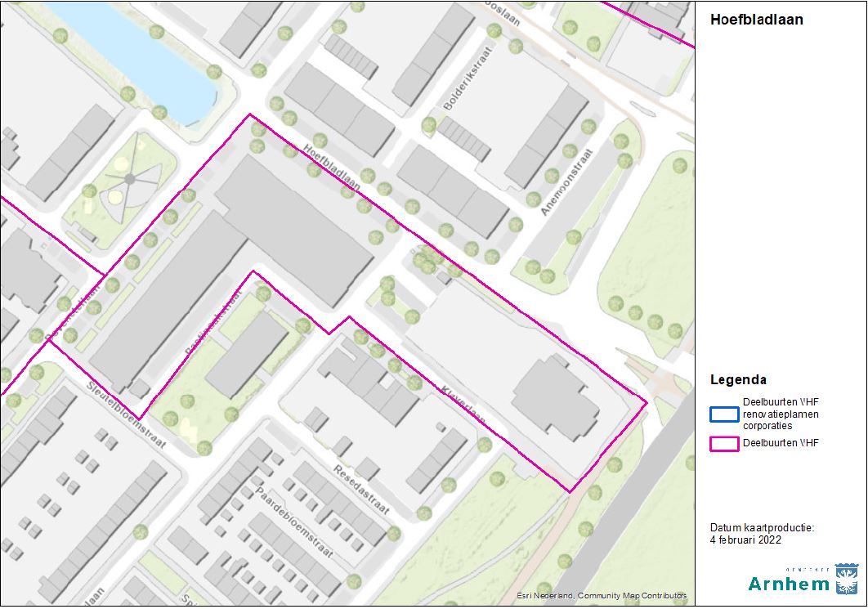Click the Klaverlaan street label
Screen dimensions: 868x609
coord(463,403)
